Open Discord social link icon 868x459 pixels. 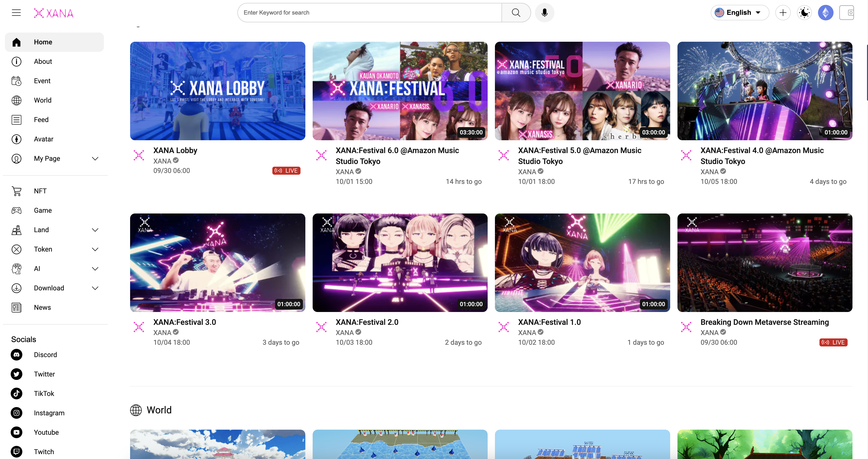click(17, 355)
